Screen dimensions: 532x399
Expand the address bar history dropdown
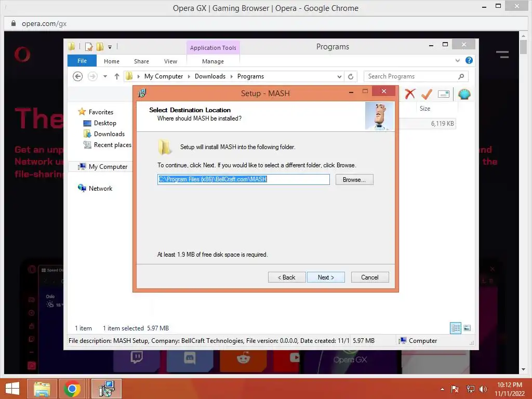click(339, 77)
